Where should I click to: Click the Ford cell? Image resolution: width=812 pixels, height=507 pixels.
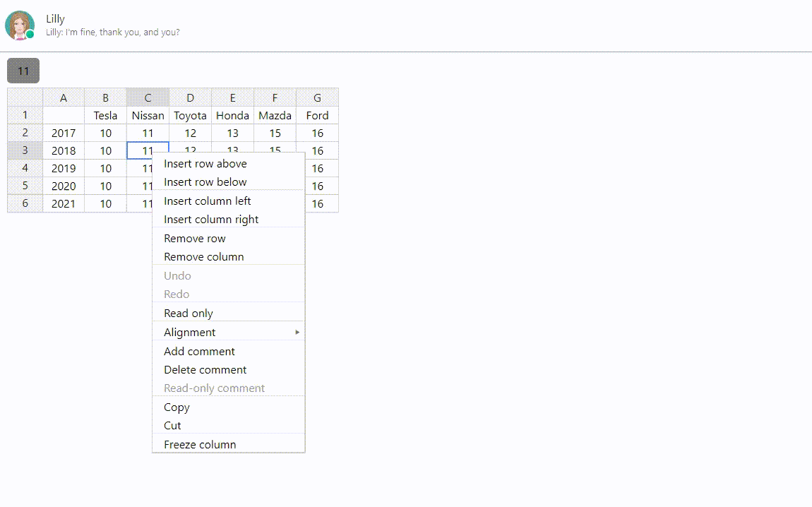[x=318, y=116]
